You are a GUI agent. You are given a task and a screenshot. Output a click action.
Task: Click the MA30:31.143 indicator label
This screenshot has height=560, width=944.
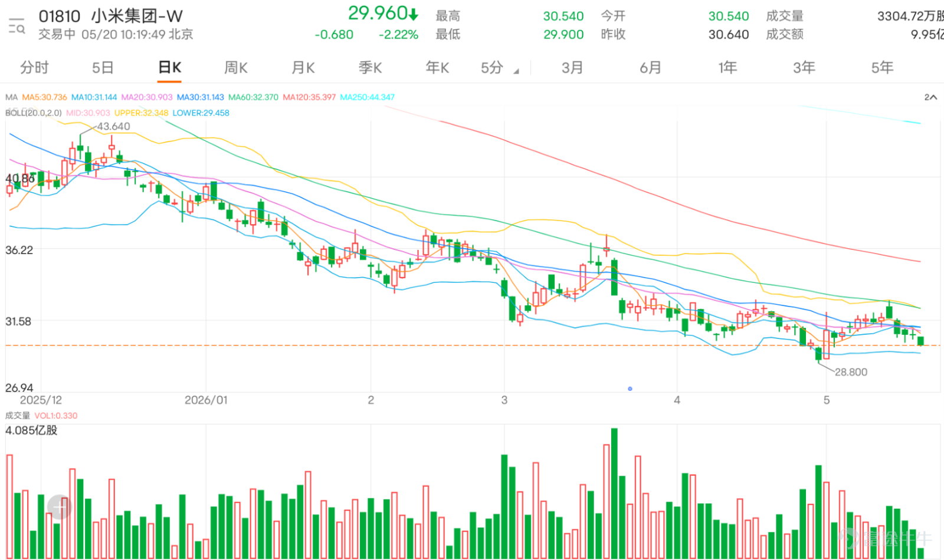201,97
